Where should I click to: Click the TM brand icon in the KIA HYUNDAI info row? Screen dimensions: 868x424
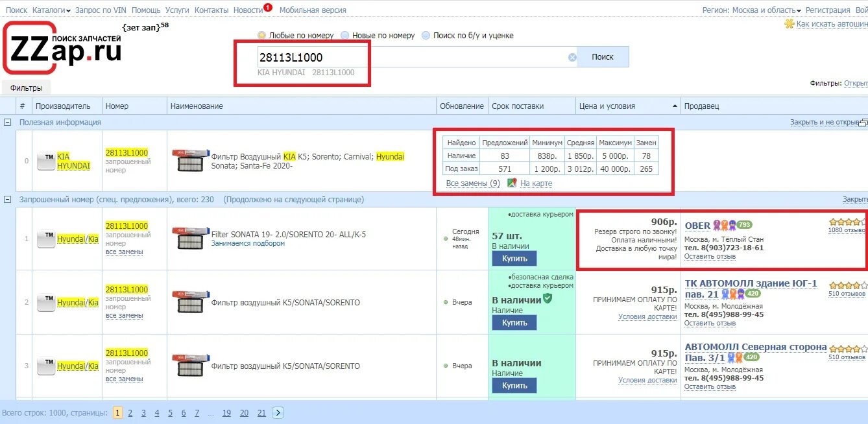click(x=45, y=161)
